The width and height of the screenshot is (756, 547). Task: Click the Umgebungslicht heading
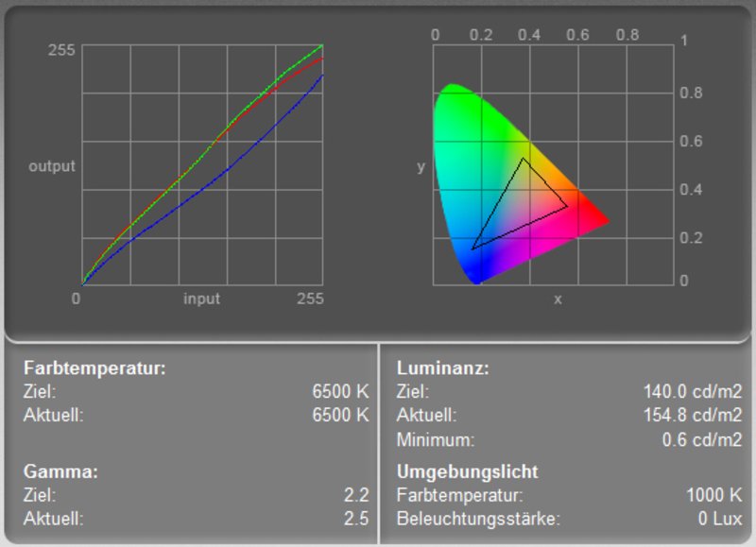tap(467, 471)
